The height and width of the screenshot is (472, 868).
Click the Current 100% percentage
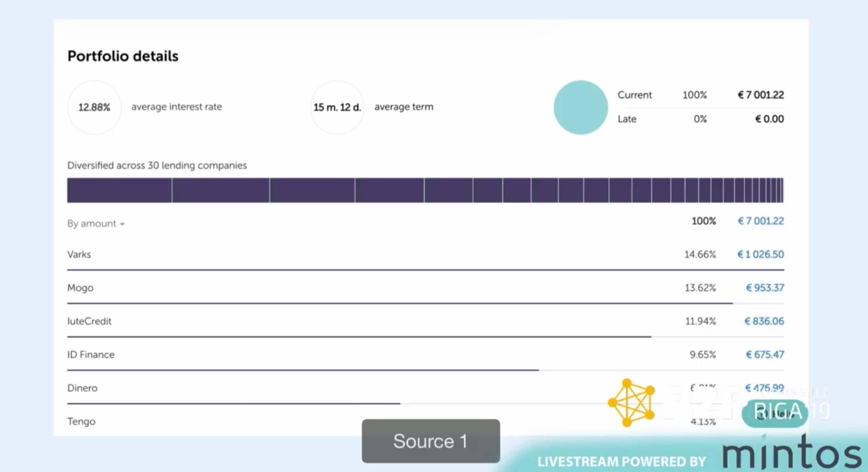pyautogui.click(x=695, y=95)
